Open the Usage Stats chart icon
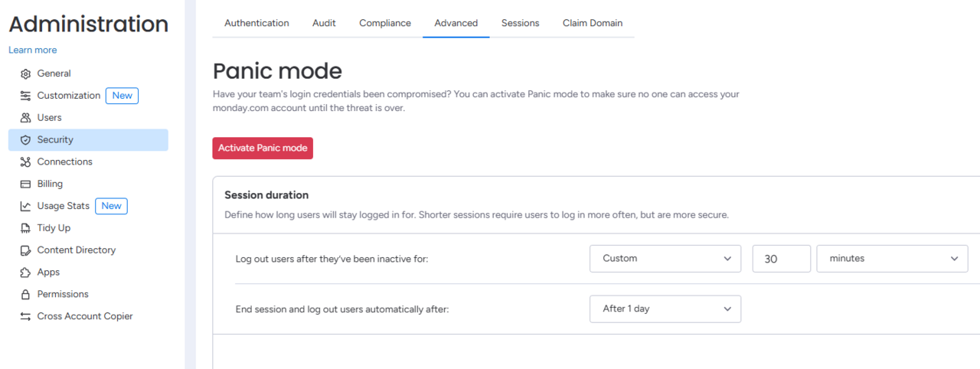The image size is (980, 369). pos(25,206)
